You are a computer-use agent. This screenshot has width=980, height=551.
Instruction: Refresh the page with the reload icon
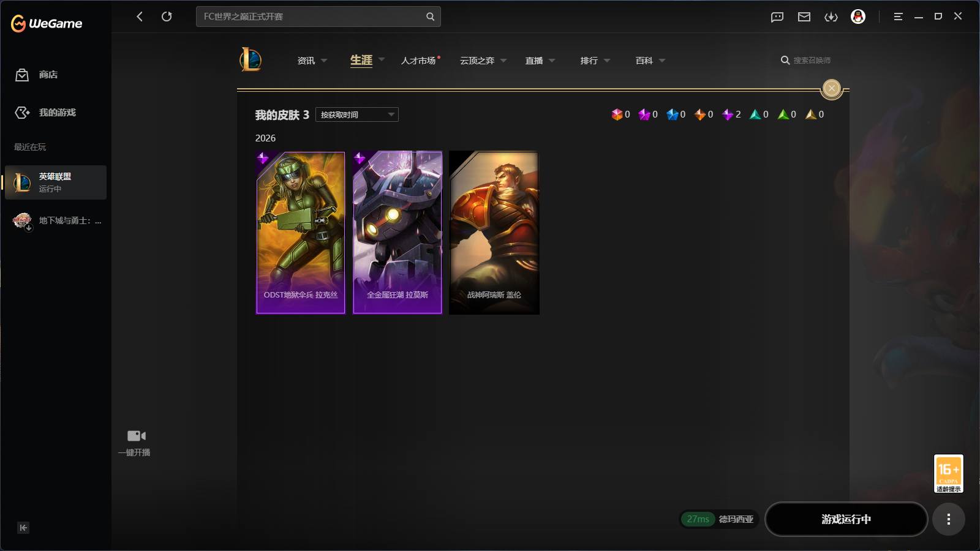[x=167, y=17]
